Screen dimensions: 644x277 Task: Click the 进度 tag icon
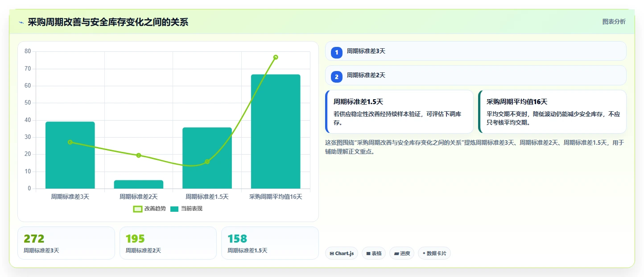396,254
